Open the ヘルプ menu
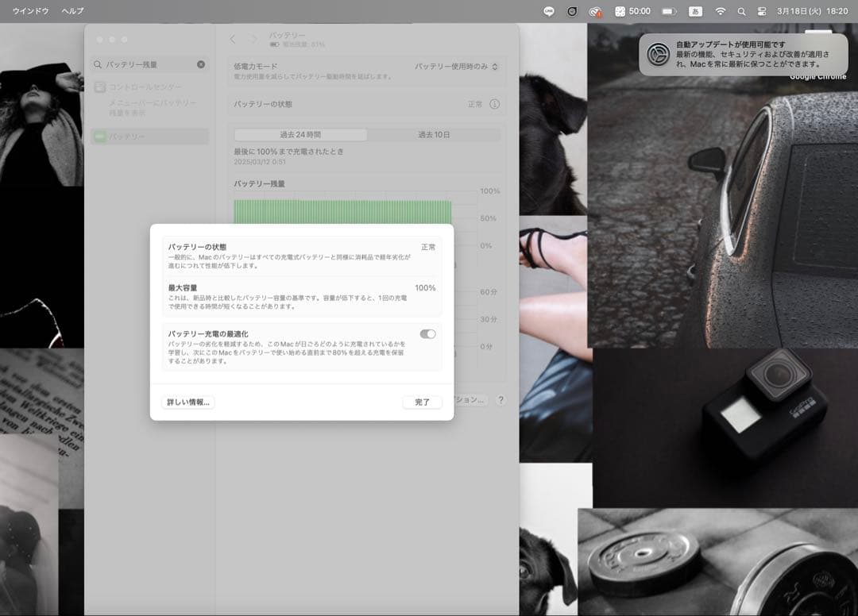Image resolution: width=858 pixels, height=616 pixels. tap(74, 11)
